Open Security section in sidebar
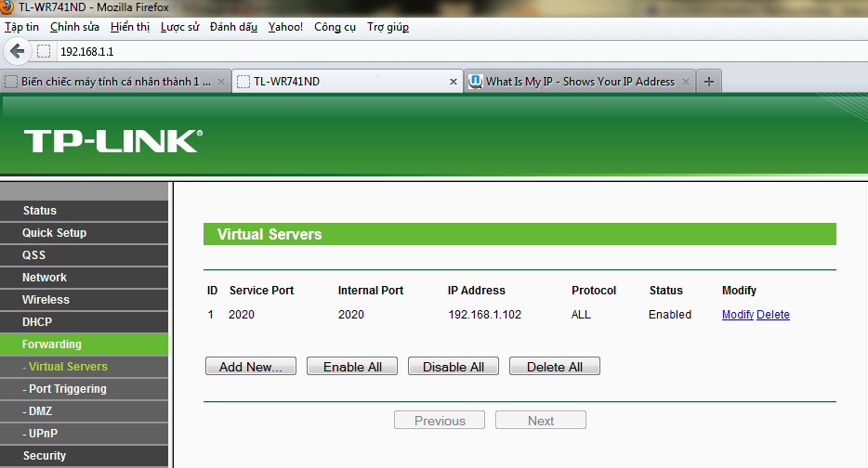 (85, 456)
